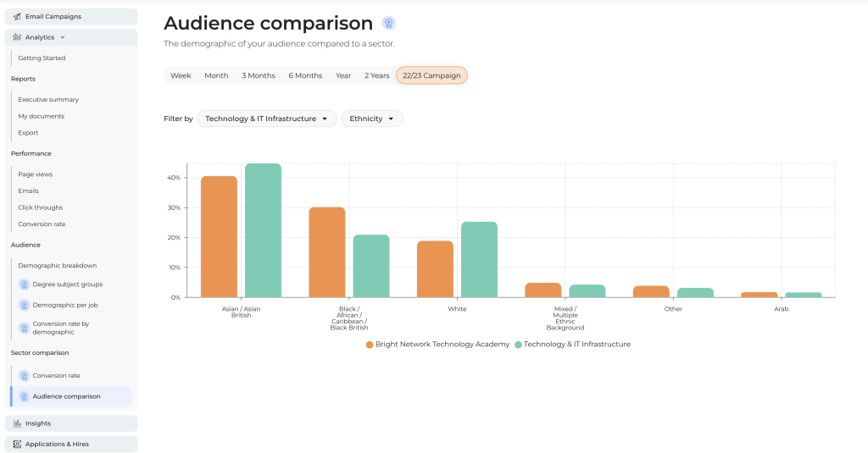
Task: Open the Technology & IT Infrastructure filter dropdown
Action: click(x=267, y=119)
